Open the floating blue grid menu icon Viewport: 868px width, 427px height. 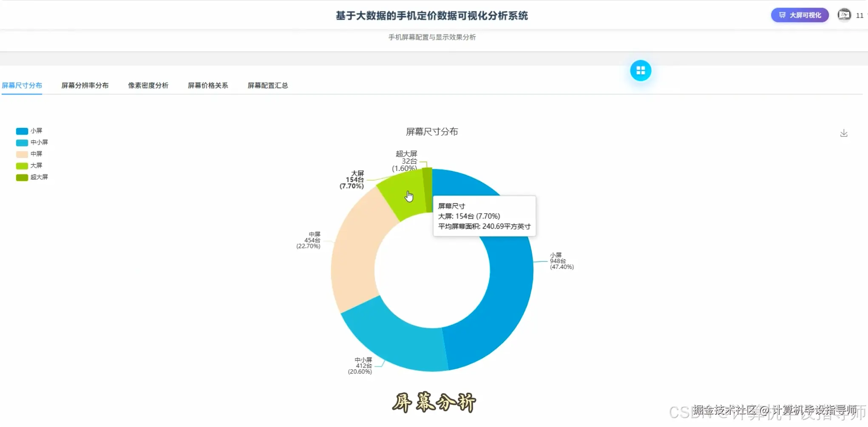click(641, 70)
